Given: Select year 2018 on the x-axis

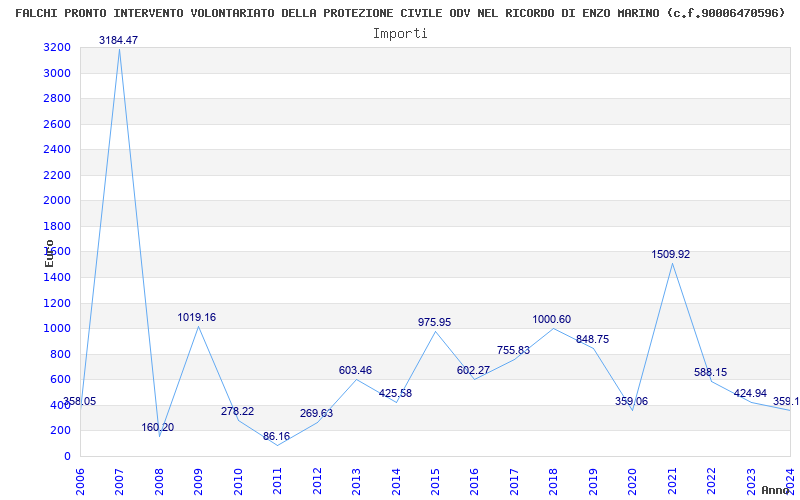Looking at the screenshot, I should point(554,481).
